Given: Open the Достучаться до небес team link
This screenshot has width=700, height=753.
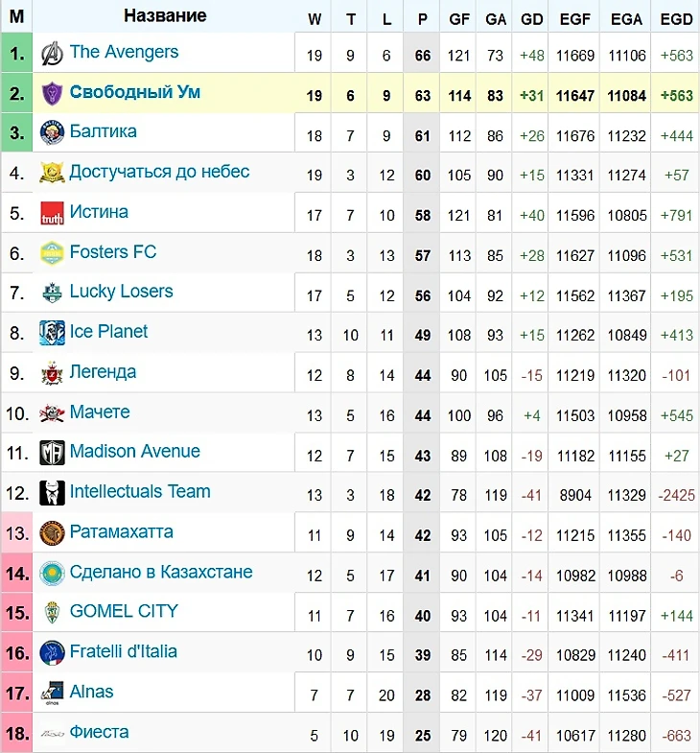Looking at the screenshot, I should point(159,173).
